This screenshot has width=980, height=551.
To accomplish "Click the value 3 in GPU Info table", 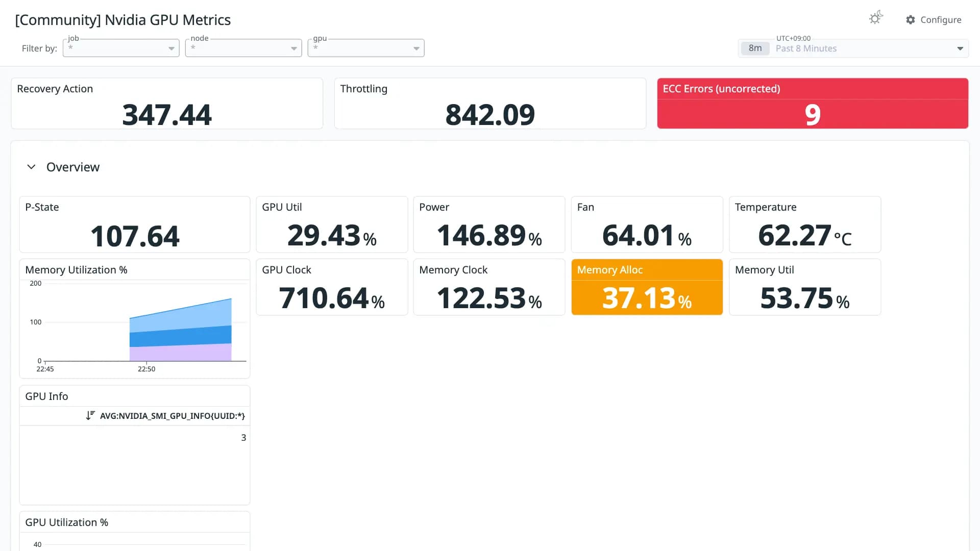I will (243, 438).
